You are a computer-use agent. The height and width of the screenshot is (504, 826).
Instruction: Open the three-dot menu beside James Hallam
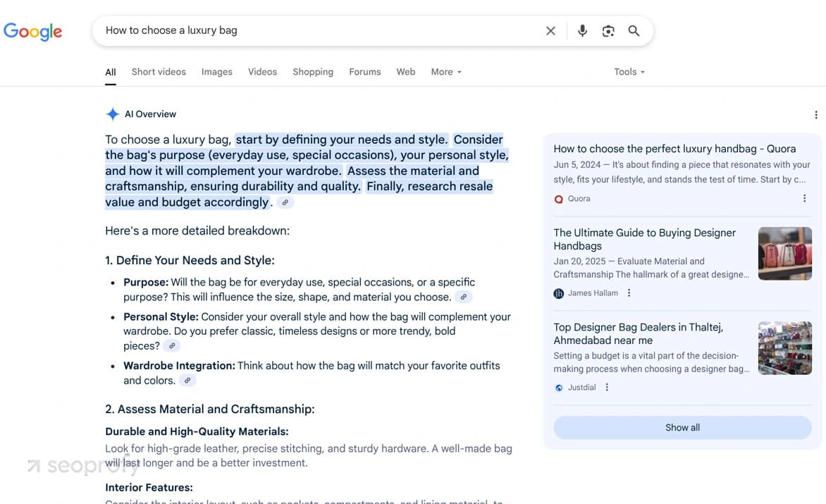coord(629,293)
